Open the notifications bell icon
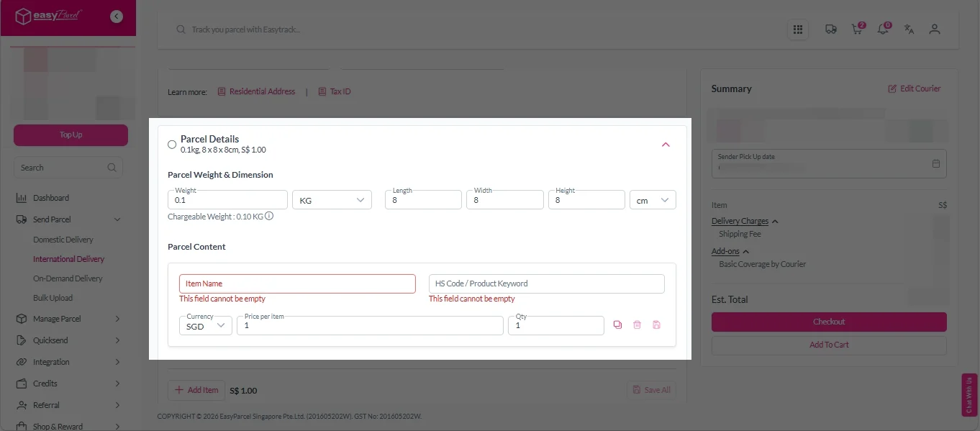 coord(883,30)
